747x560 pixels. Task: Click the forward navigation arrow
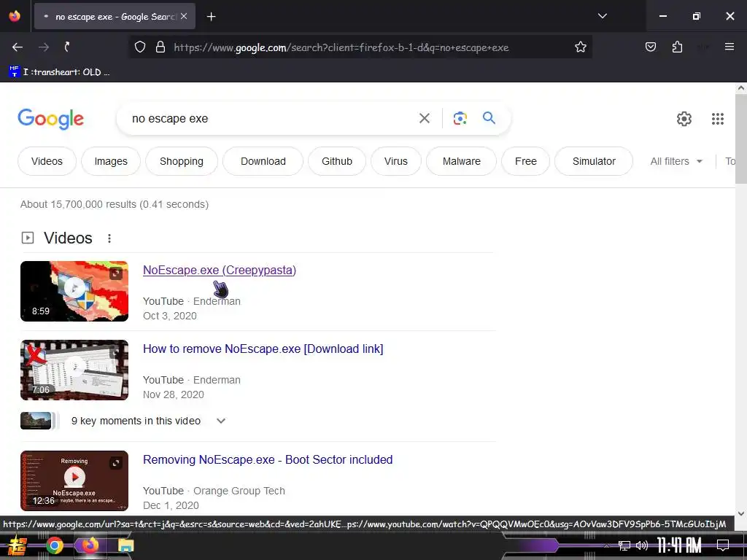pyautogui.click(x=43, y=47)
